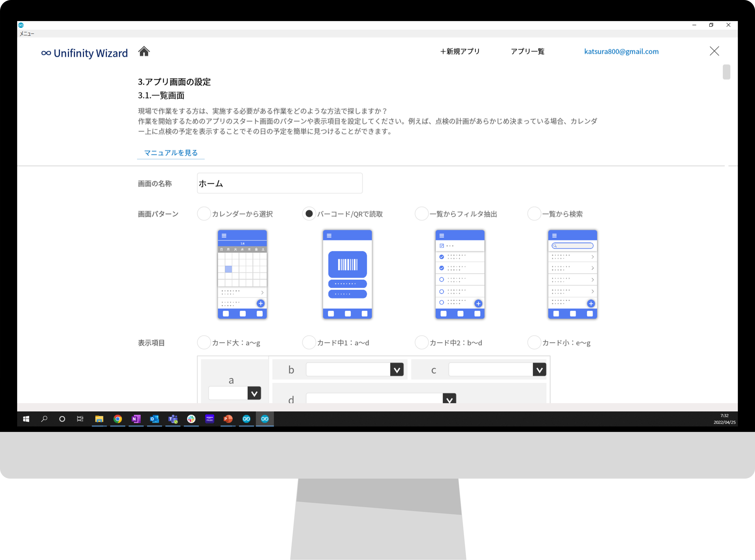This screenshot has width=755, height=560.
Task: Click the vertical scrollbar thumb
Action: [x=726, y=72]
